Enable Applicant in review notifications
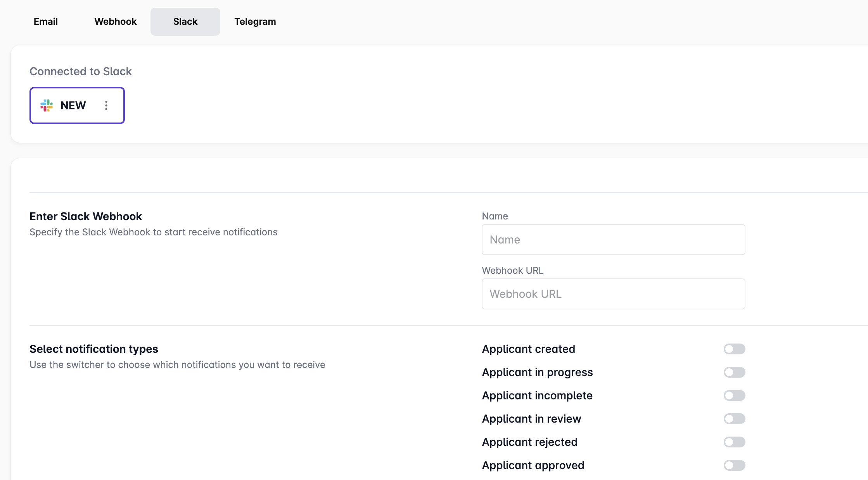Image resolution: width=868 pixels, height=480 pixels. 734,419
